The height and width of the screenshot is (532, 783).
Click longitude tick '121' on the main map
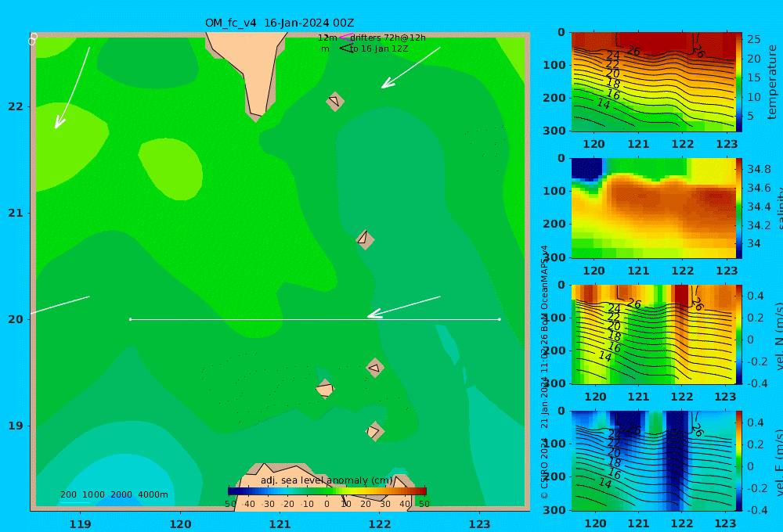click(280, 524)
